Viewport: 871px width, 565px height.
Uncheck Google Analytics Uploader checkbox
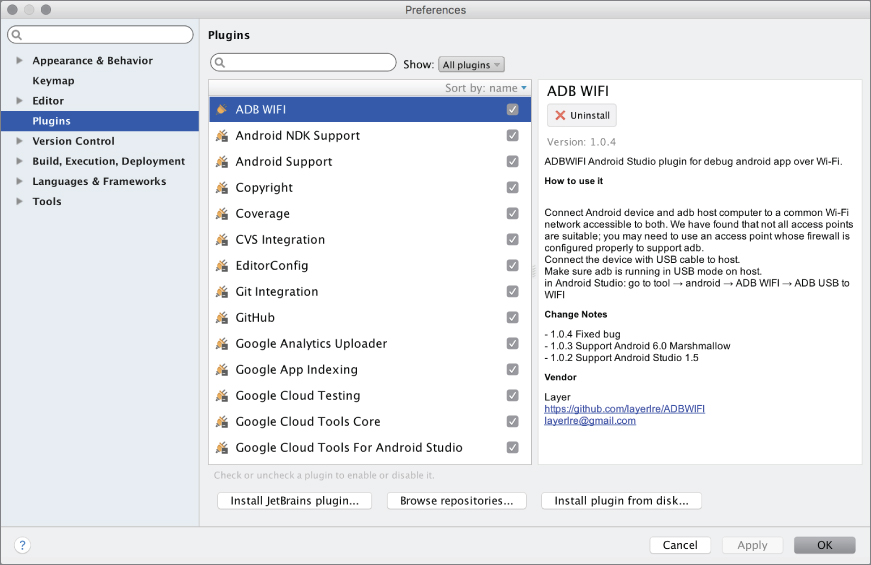pos(513,343)
